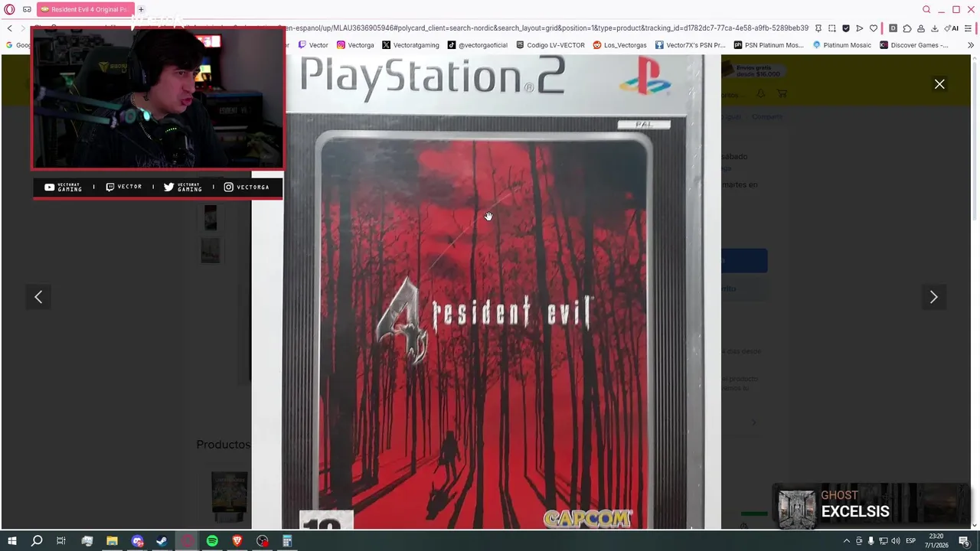The width and height of the screenshot is (980, 551).
Task: Open Windows taskbar search
Action: 36,541
